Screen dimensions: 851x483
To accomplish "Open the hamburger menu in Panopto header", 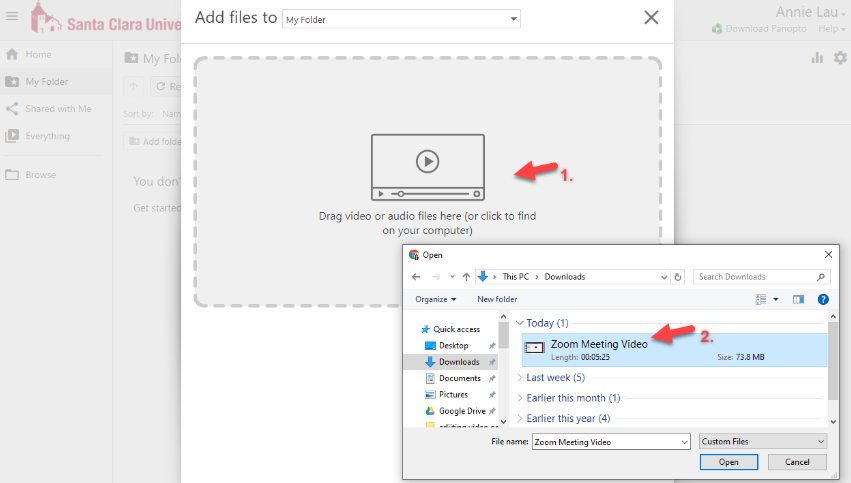I will tap(11, 16).
